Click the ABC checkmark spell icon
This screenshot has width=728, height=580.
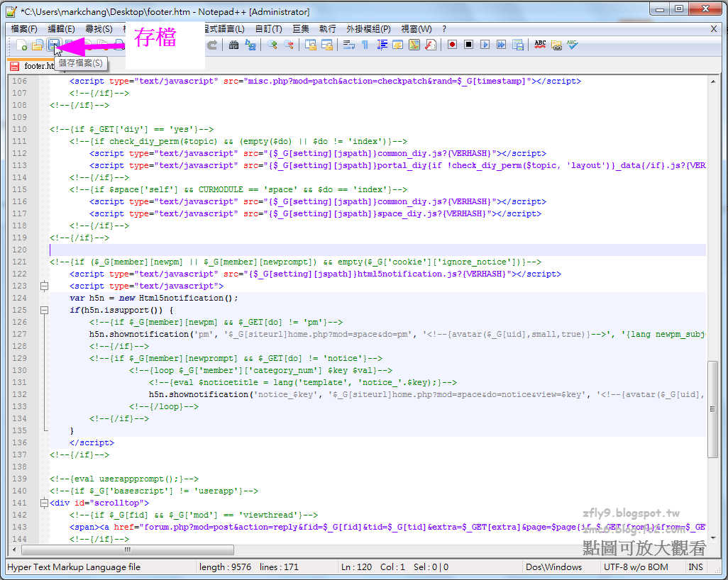pyautogui.click(x=573, y=45)
